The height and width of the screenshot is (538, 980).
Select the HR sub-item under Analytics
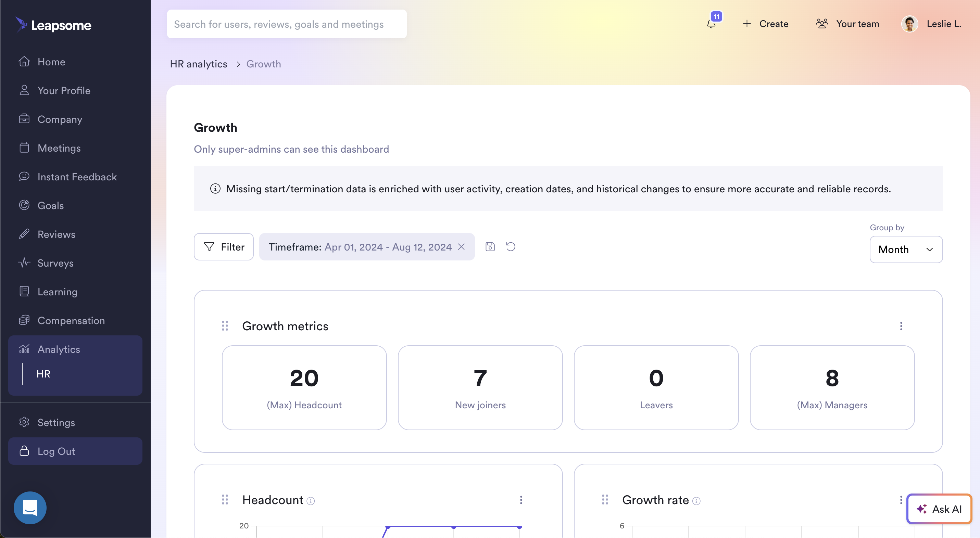coord(43,374)
